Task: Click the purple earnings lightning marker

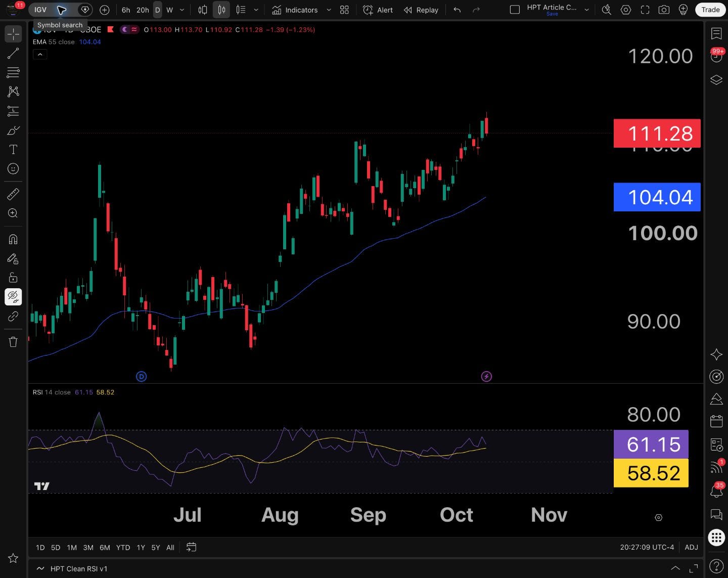Action: (x=486, y=376)
